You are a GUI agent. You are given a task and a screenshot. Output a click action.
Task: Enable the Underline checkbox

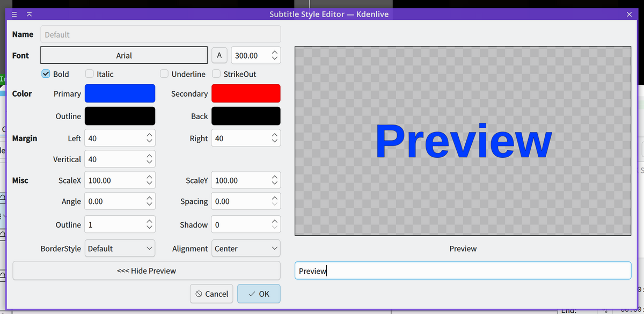click(165, 74)
